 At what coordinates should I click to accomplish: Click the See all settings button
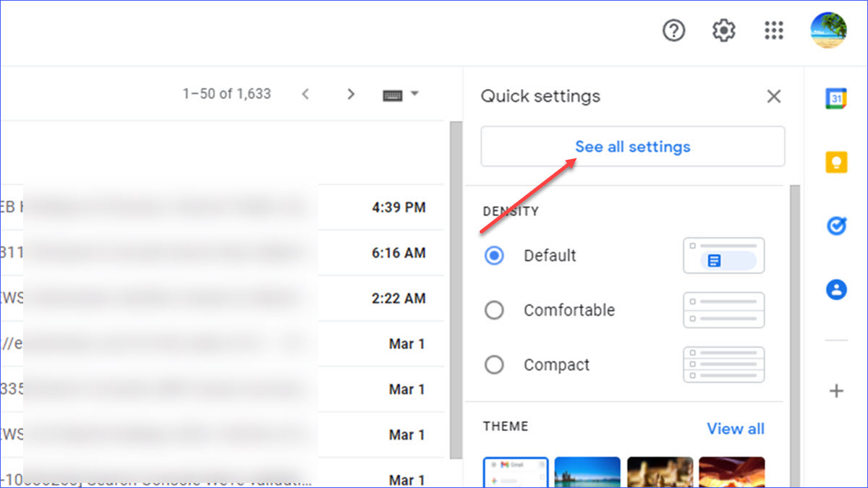[632, 147]
